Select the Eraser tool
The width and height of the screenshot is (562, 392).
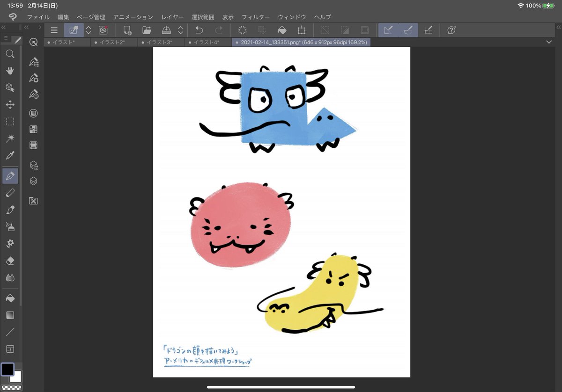10,261
